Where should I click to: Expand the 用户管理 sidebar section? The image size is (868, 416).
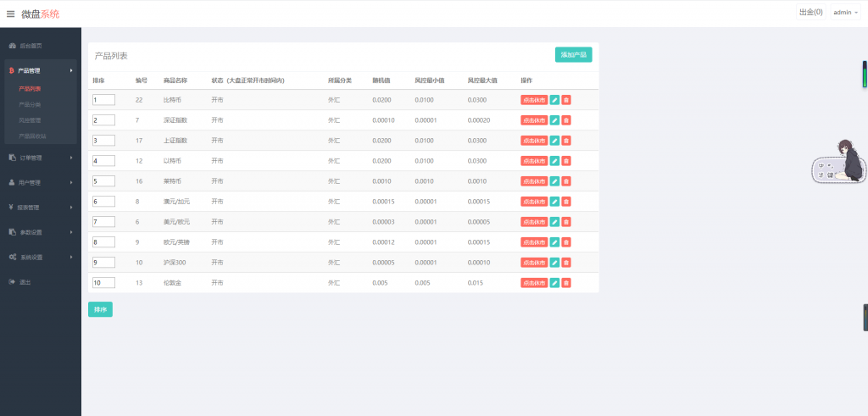(41, 182)
